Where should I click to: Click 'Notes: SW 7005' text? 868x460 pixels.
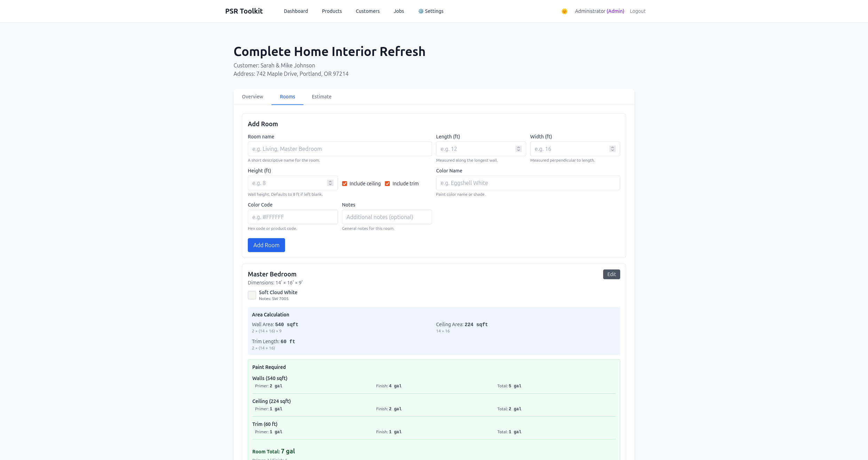click(x=274, y=299)
